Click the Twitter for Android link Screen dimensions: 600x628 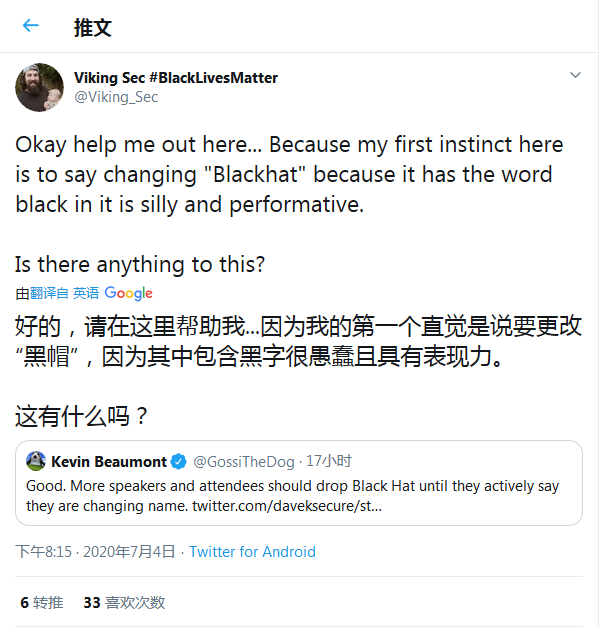coord(252,552)
